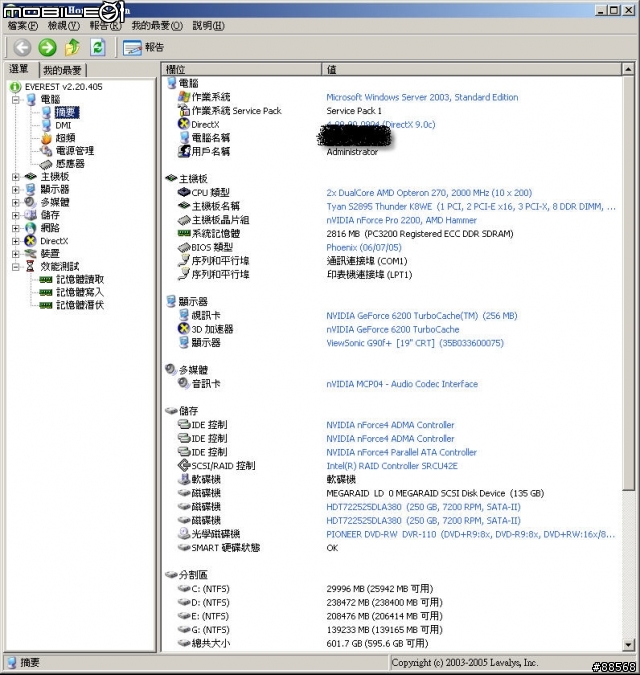
Task: Refresh the page with the refresh icon
Action: pos(98,47)
